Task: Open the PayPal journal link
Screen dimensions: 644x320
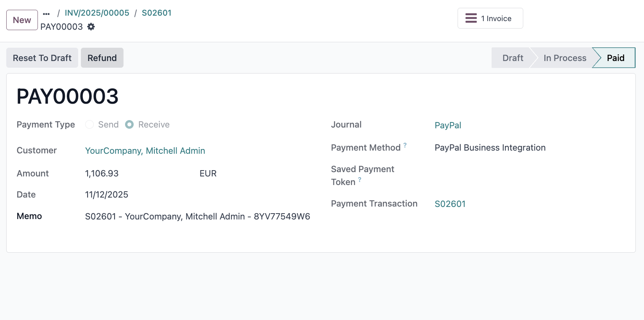Action: tap(448, 125)
